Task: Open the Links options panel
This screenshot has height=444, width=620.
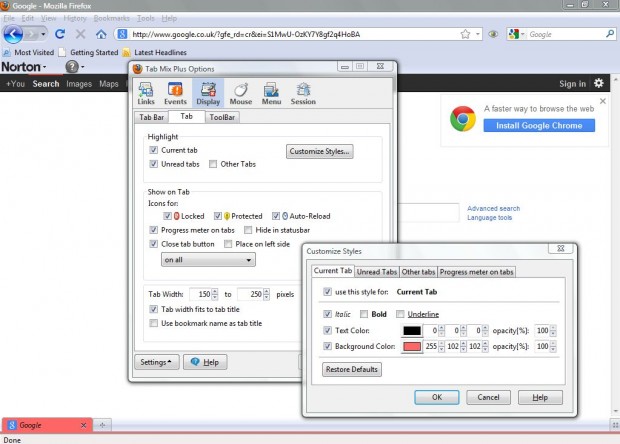Action: (x=146, y=93)
